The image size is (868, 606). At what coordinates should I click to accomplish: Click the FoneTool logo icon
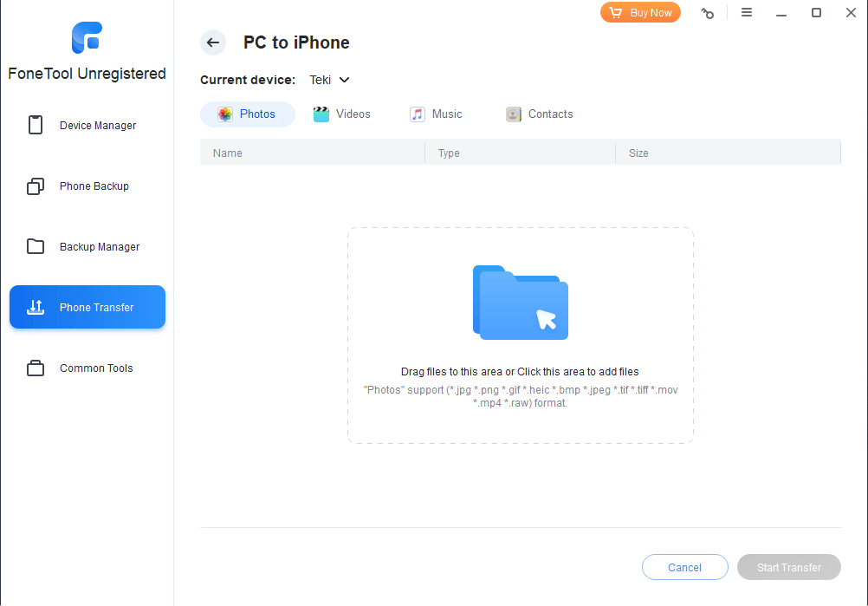click(87, 37)
